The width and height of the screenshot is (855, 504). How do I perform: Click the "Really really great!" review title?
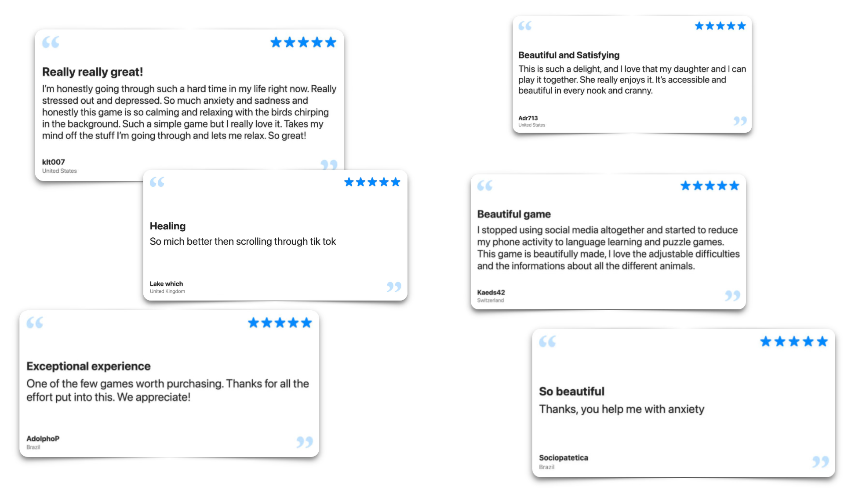[x=92, y=72]
